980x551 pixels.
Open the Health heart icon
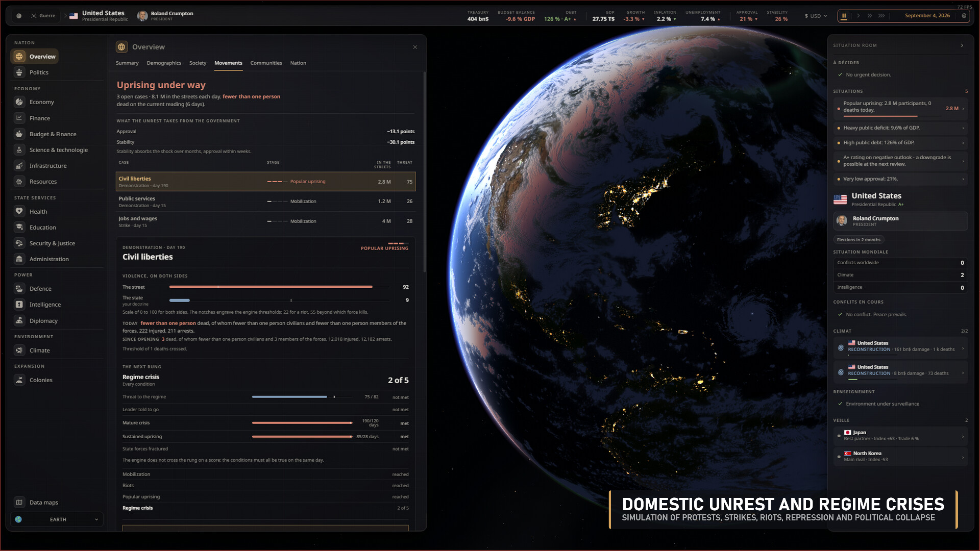19,211
